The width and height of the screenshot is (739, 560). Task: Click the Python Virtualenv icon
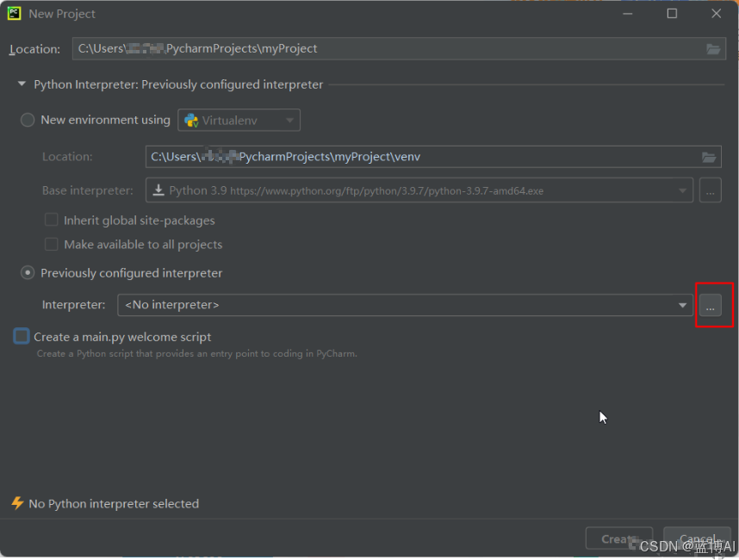point(191,121)
